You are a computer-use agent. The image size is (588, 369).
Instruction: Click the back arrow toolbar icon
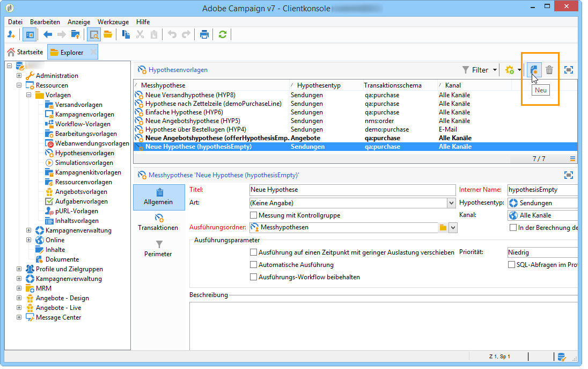pyautogui.click(x=48, y=34)
